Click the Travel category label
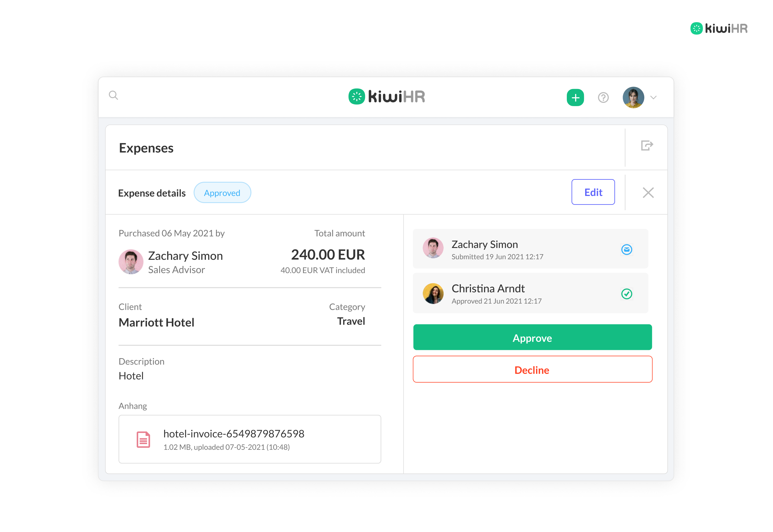Image resolution: width=773 pixels, height=532 pixels. coord(351,322)
